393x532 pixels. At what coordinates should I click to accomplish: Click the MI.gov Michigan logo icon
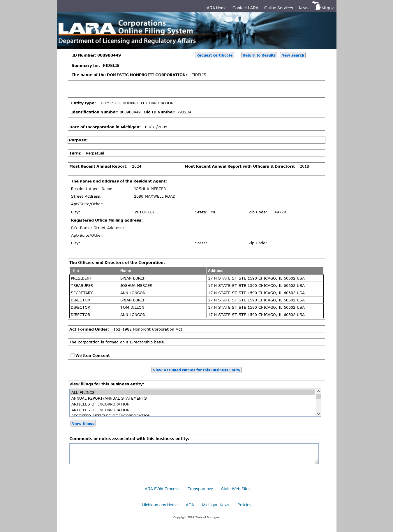click(x=316, y=5)
